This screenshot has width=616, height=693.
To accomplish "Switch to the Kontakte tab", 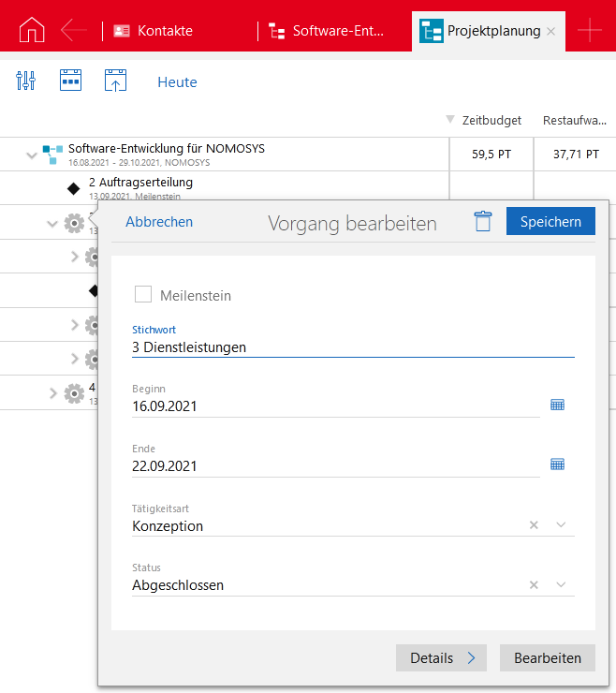I will tap(164, 31).
